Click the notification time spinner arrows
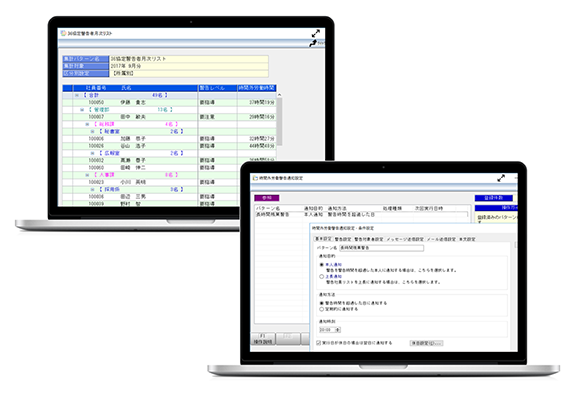Viewport: 575px width, 396px height. [x=338, y=330]
